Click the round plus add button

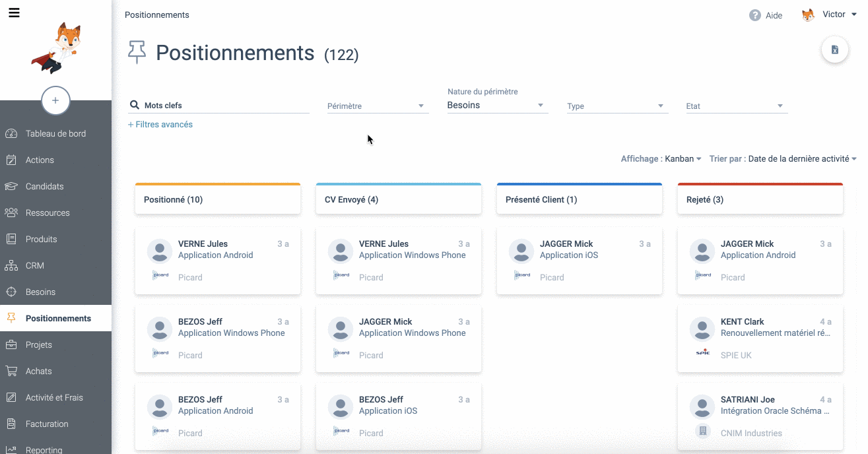55,100
